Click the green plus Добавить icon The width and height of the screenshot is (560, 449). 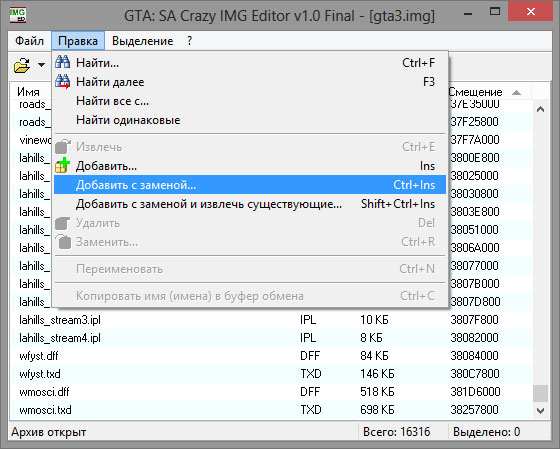[x=62, y=166]
